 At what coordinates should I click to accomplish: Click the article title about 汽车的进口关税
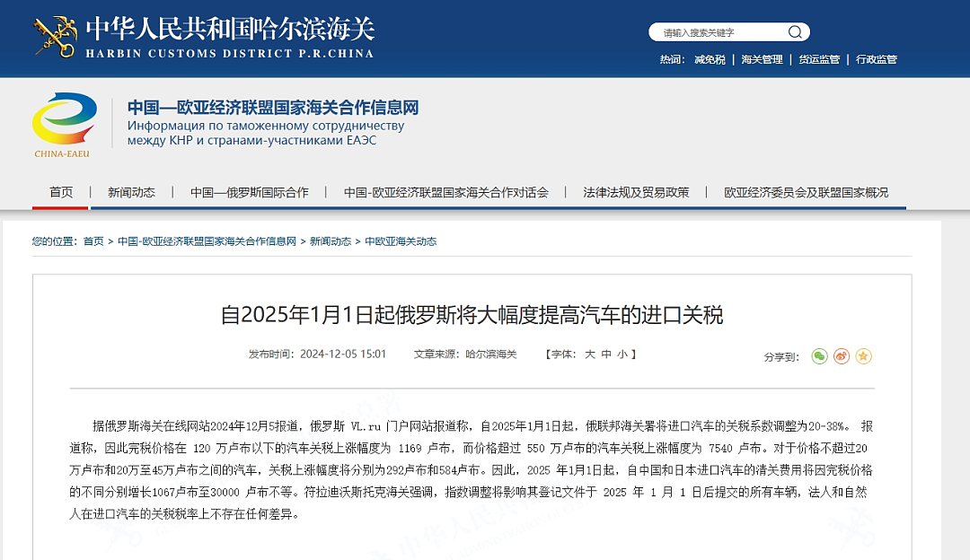pos(472,315)
